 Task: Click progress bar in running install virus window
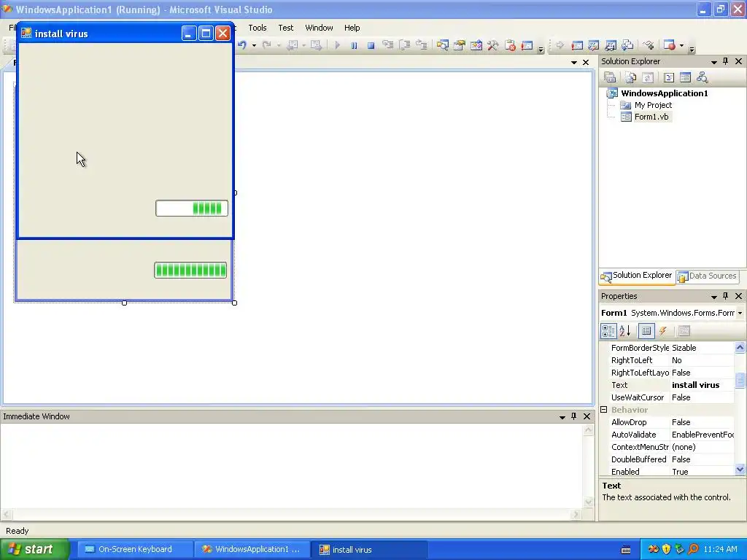pos(192,208)
